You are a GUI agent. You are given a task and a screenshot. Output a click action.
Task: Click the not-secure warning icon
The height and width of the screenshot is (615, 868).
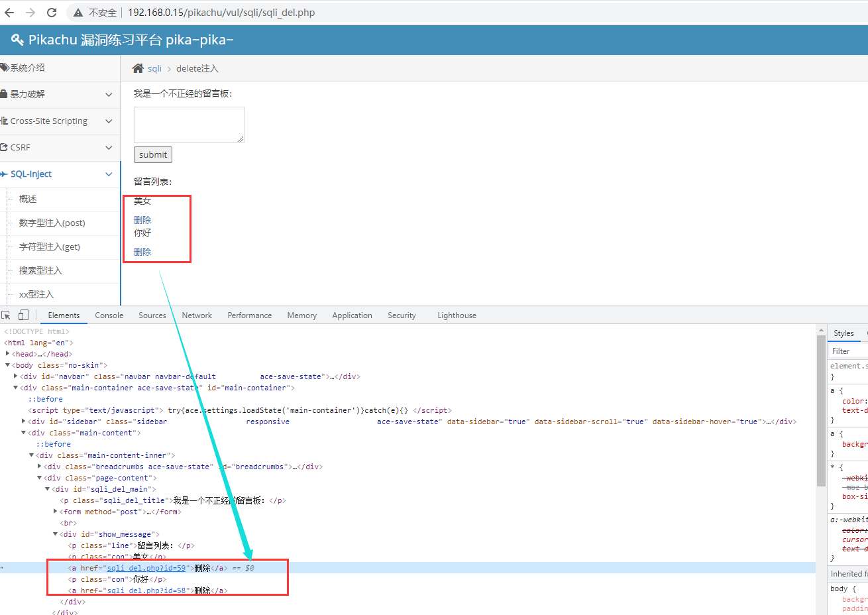[x=78, y=13]
